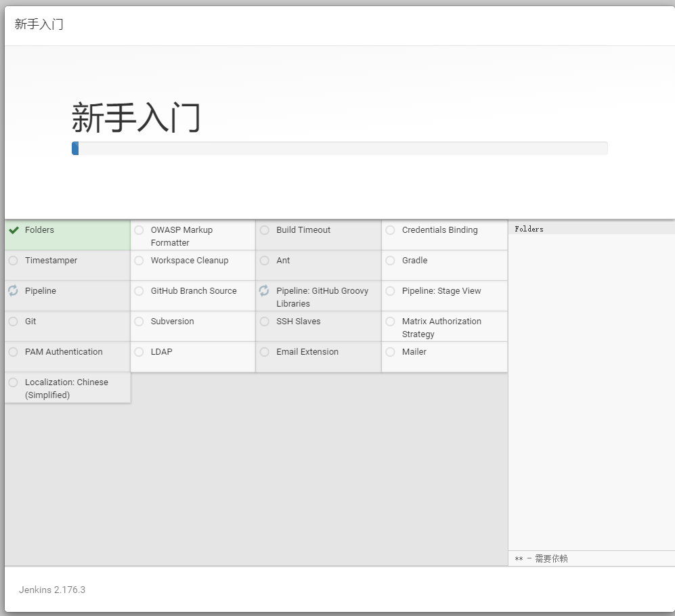Click the pending circle beside Subversion
675x616 pixels.
coord(139,322)
